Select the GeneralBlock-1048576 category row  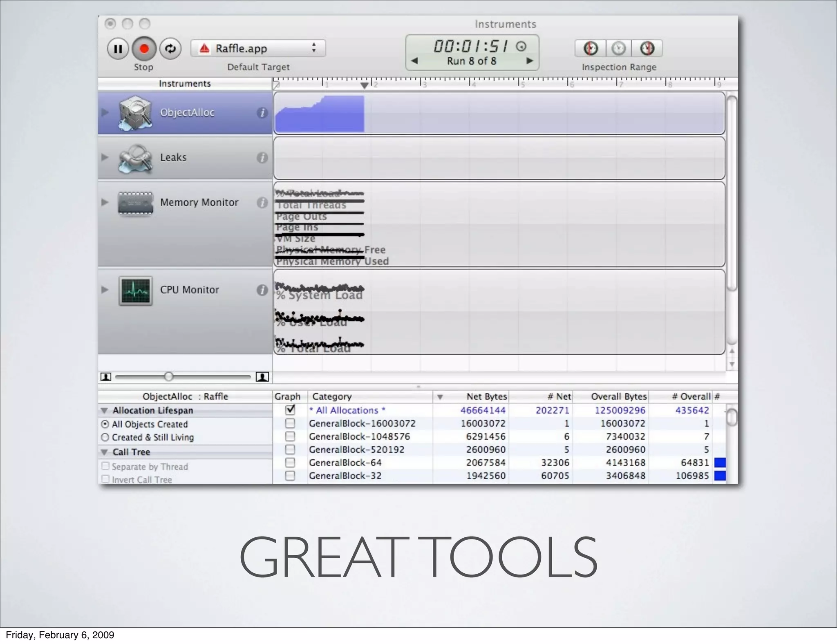[x=499, y=436]
